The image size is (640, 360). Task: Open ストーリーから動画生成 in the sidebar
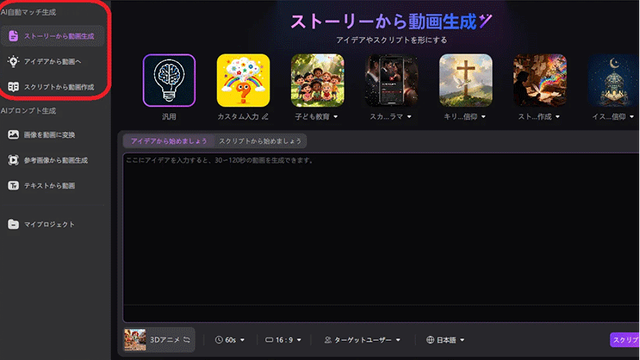click(x=52, y=36)
